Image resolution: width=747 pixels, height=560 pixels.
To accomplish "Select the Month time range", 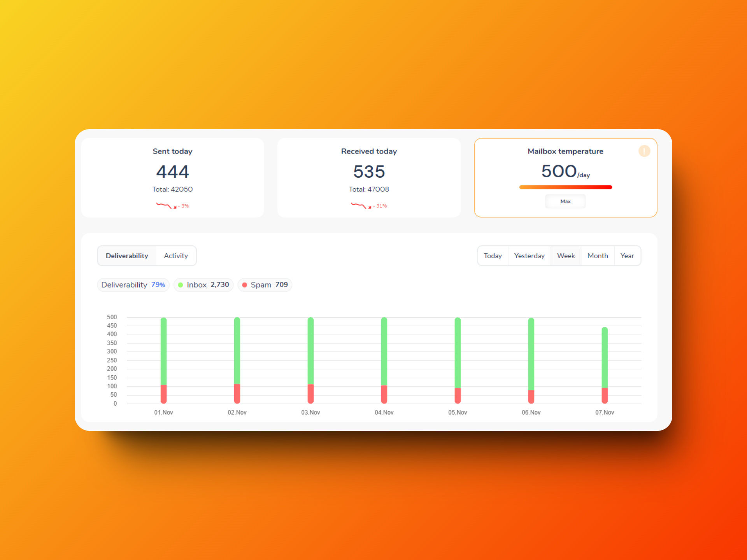I will (598, 256).
